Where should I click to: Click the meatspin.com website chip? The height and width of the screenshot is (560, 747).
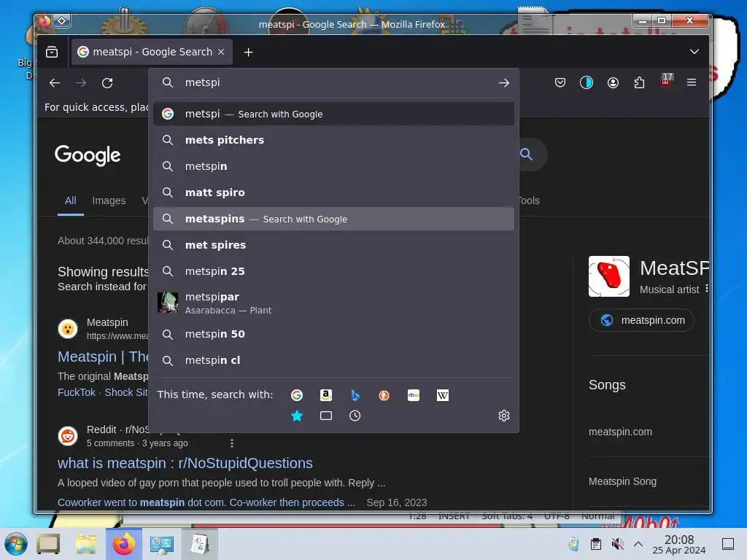coord(642,320)
